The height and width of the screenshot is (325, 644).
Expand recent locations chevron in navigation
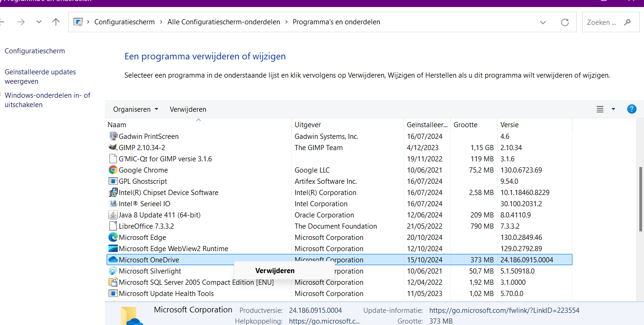[39, 22]
